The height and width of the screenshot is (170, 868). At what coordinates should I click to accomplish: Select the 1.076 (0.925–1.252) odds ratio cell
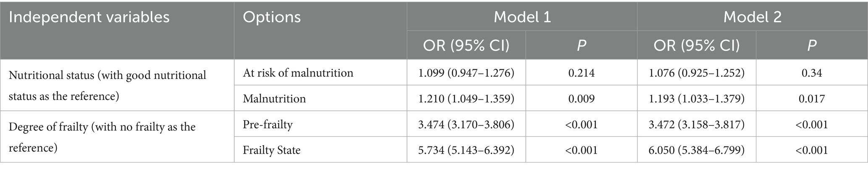pyautogui.click(x=697, y=73)
